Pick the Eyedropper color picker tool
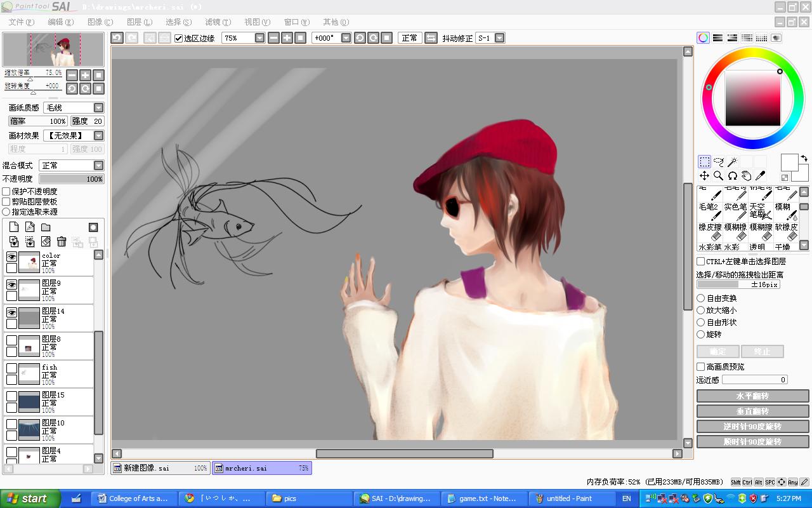 (760, 176)
